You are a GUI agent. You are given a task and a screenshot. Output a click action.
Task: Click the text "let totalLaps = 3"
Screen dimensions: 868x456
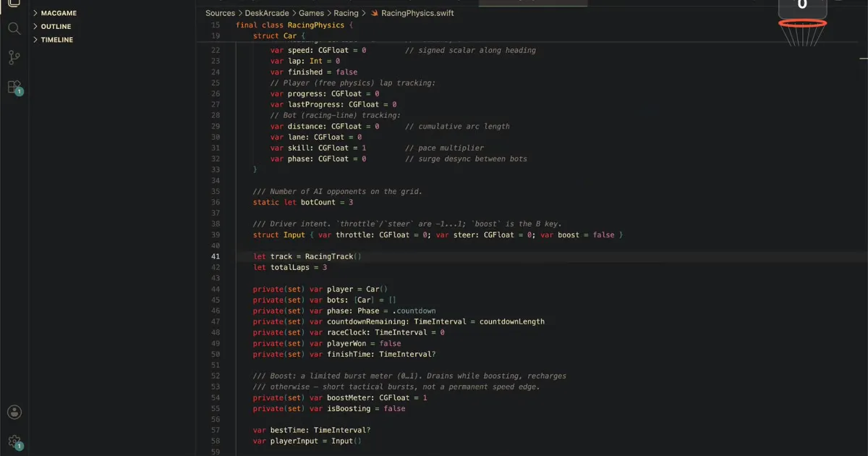290,267
